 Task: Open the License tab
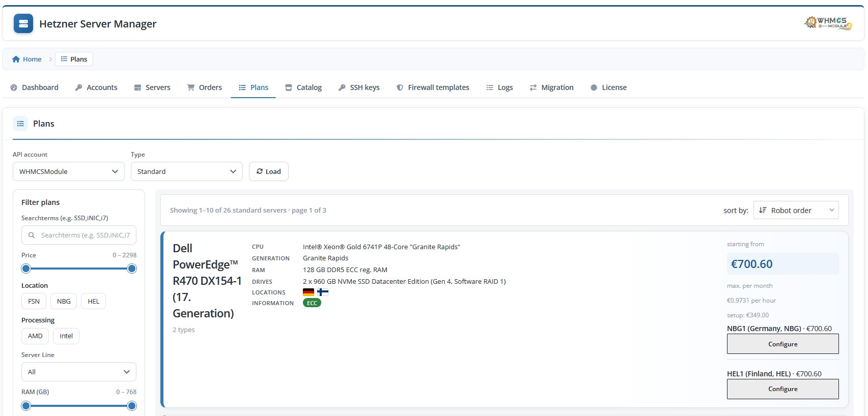(608, 87)
